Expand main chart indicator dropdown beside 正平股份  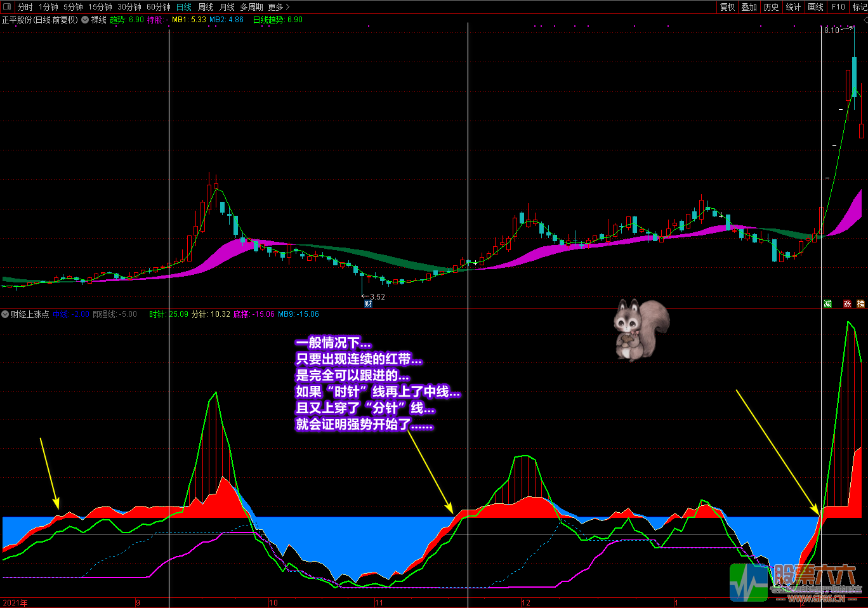pyautogui.click(x=85, y=20)
